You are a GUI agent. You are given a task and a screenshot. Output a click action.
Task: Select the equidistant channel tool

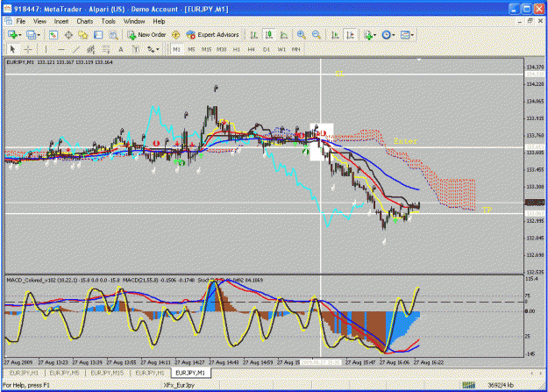tap(91, 49)
